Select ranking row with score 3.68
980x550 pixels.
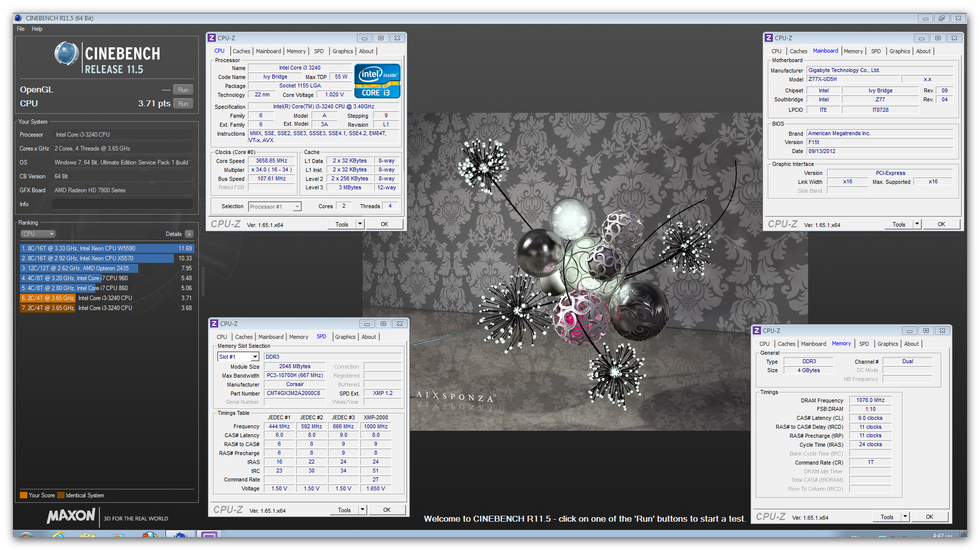pyautogui.click(x=107, y=308)
